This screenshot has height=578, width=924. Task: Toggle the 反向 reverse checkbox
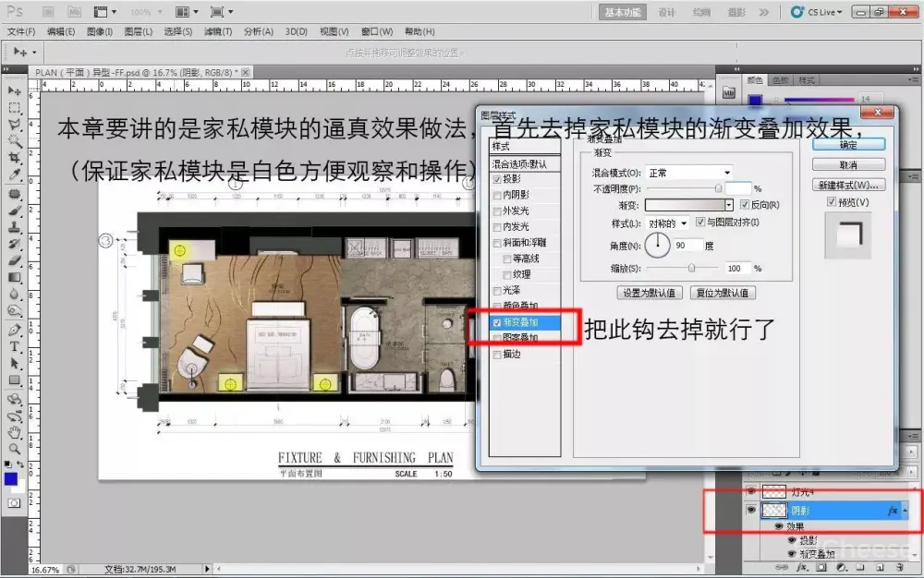pyautogui.click(x=745, y=204)
